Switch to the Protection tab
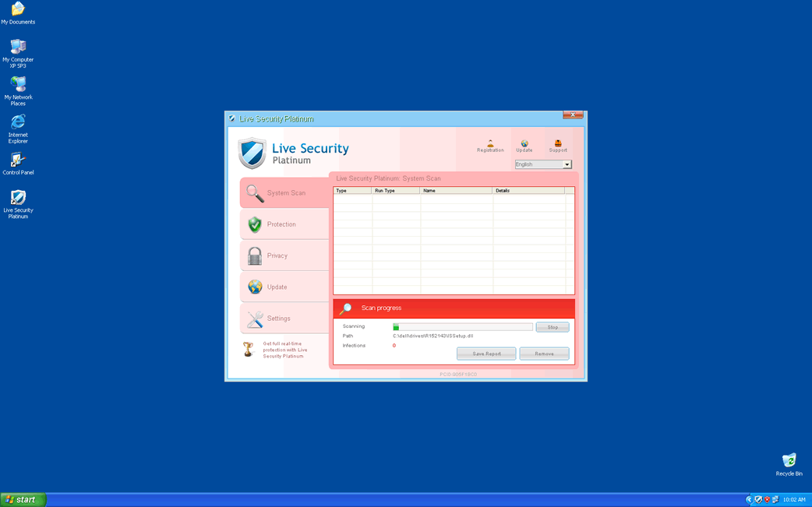812x507 pixels. [284, 224]
